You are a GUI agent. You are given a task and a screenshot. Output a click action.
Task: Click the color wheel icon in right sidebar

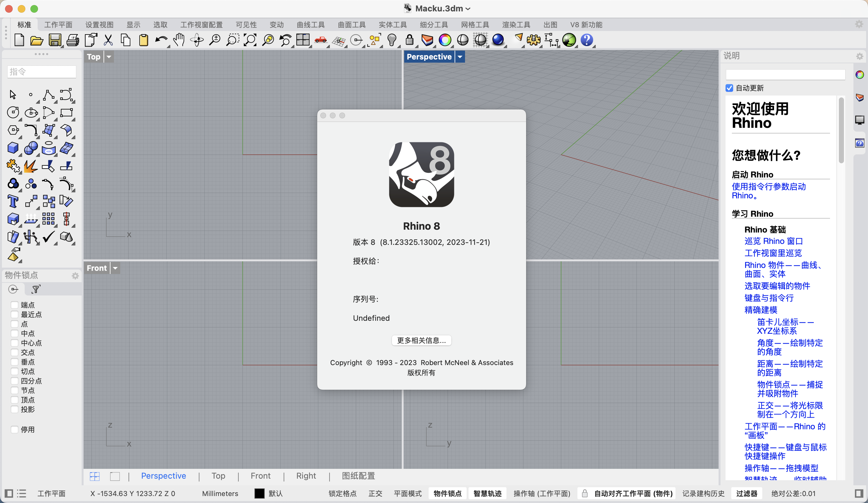(860, 75)
